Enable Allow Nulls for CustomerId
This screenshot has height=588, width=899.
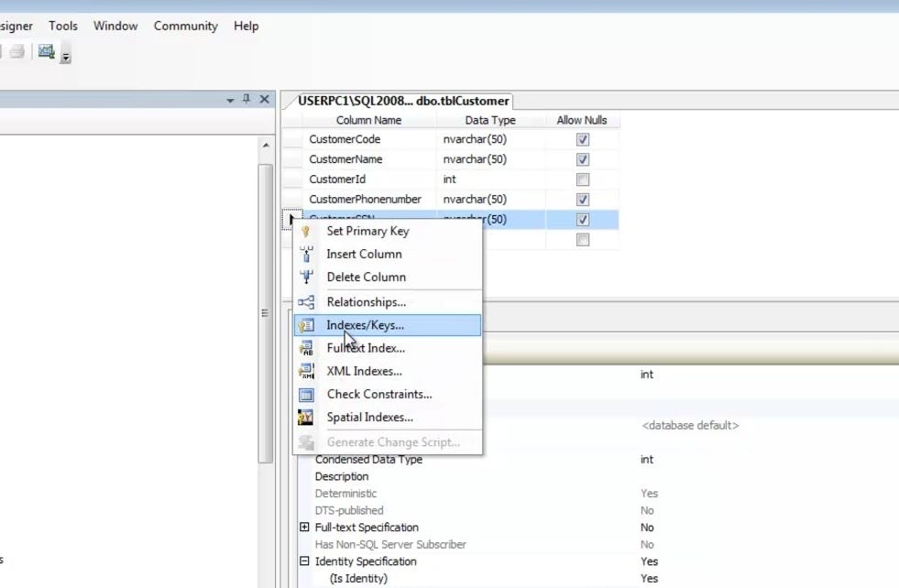click(582, 179)
